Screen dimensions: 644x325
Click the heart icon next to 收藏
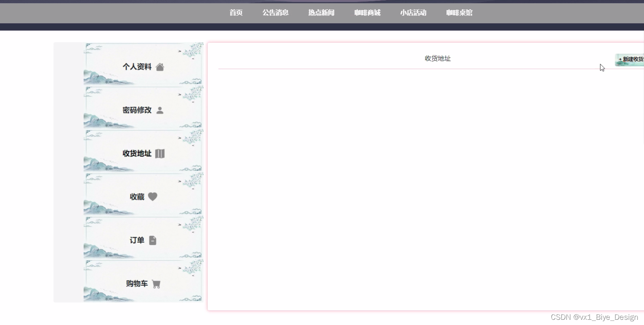click(x=153, y=197)
